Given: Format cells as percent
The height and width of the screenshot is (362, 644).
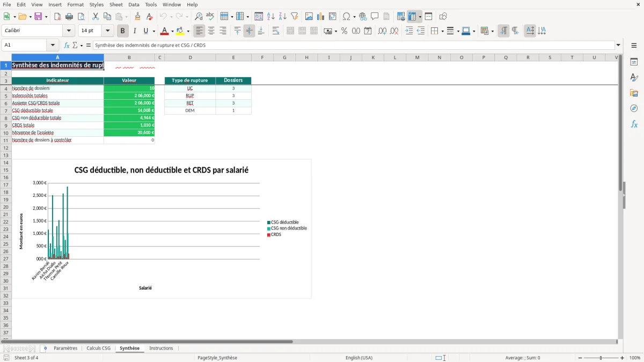Looking at the screenshot, I should pos(344,31).
